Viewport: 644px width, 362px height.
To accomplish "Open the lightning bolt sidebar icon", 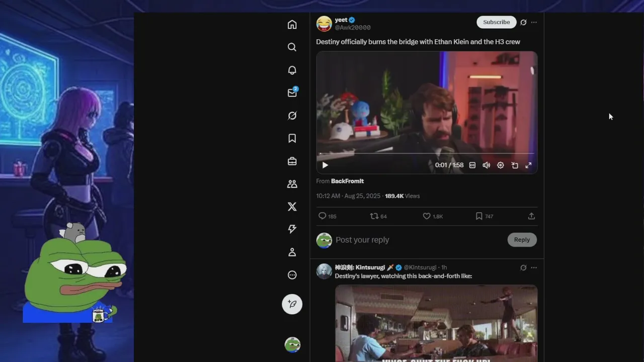I will [292, 229].
